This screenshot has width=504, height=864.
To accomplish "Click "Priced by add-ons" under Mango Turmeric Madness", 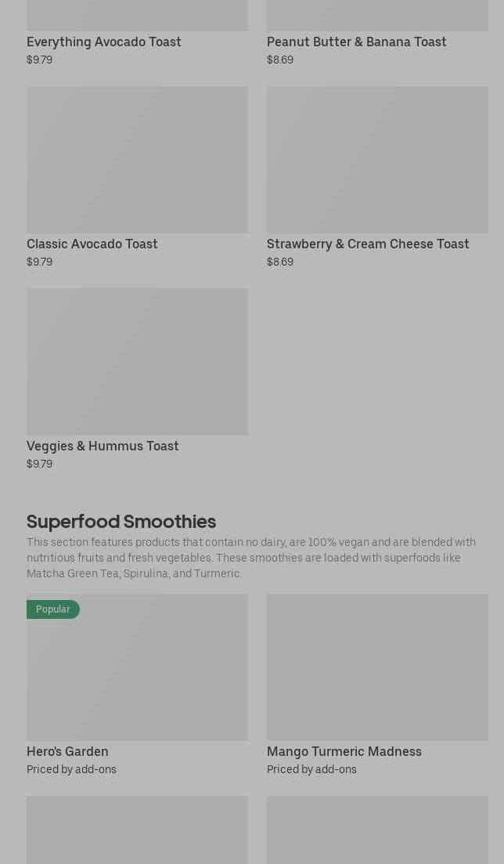I will [x=311, y=769].
